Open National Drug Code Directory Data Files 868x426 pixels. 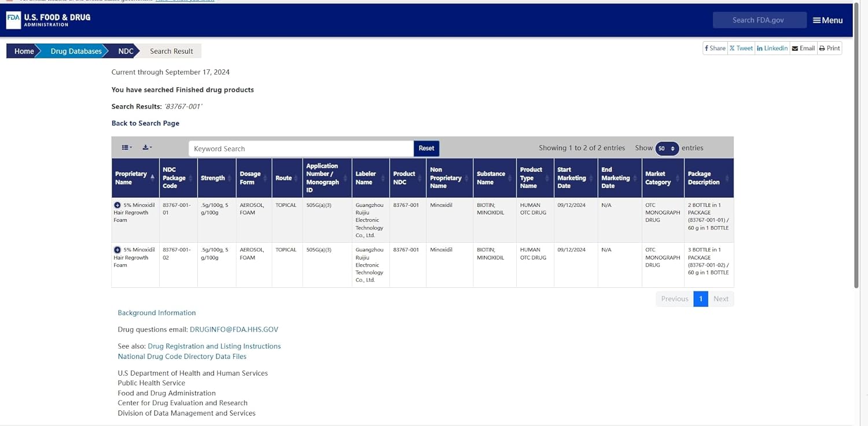pos(182,357)
